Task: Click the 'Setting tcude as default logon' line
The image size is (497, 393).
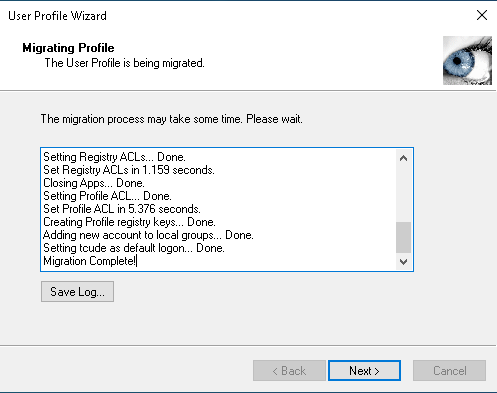Action: coord(134,248)
